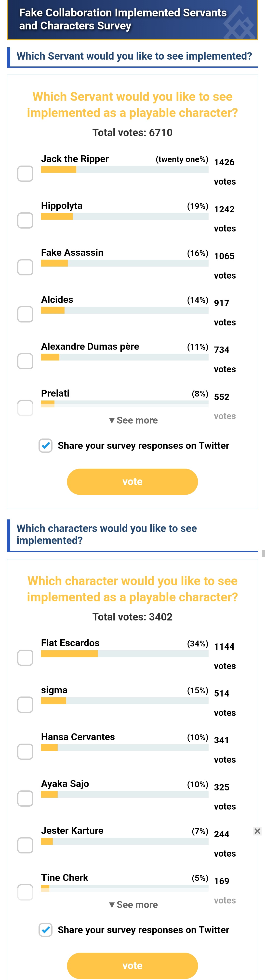Check the Fake Assassin option
The height and width of the screenshot is (980, 265).
coord(25,268)
